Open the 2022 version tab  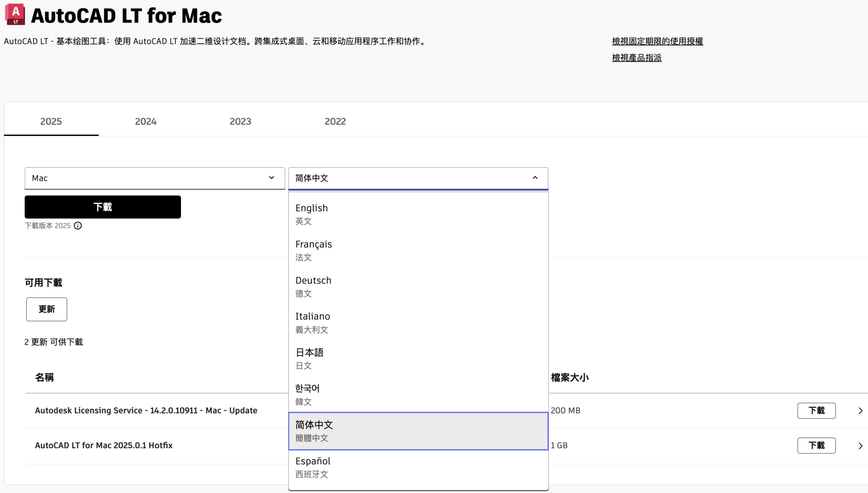point(335,121)
